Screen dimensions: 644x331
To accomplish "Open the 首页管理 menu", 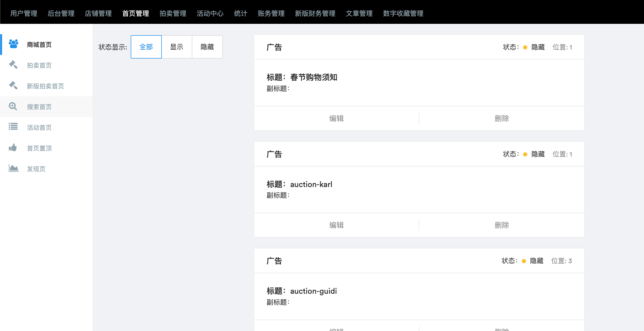I will click(x=136, y=13).
